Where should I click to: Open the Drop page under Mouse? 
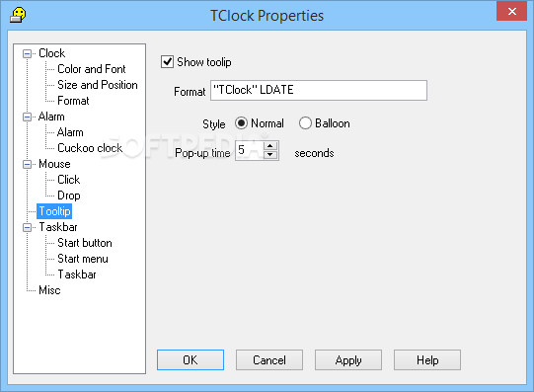(69, 196)
